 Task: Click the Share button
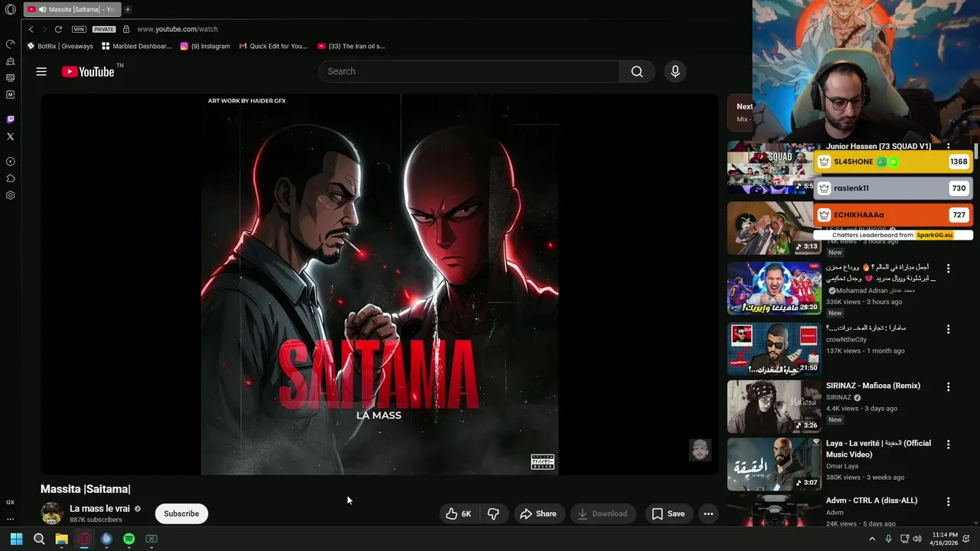point(538,514)
